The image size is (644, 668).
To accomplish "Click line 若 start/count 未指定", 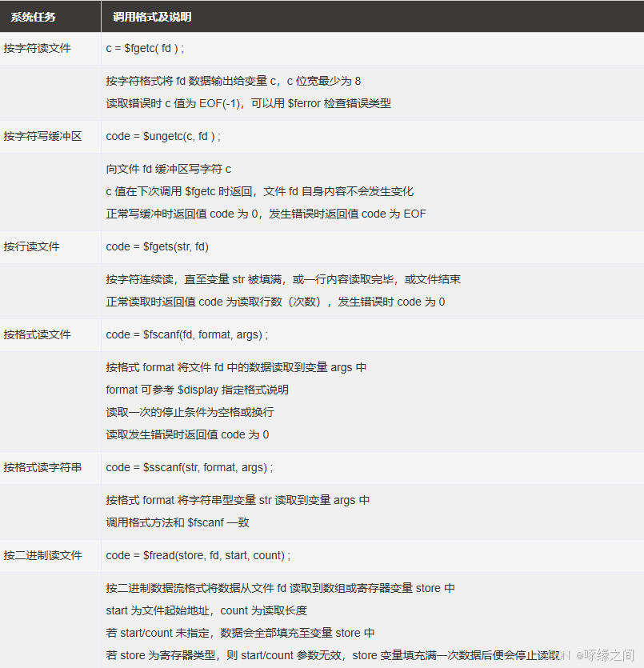I will click(x=240, y=633).
